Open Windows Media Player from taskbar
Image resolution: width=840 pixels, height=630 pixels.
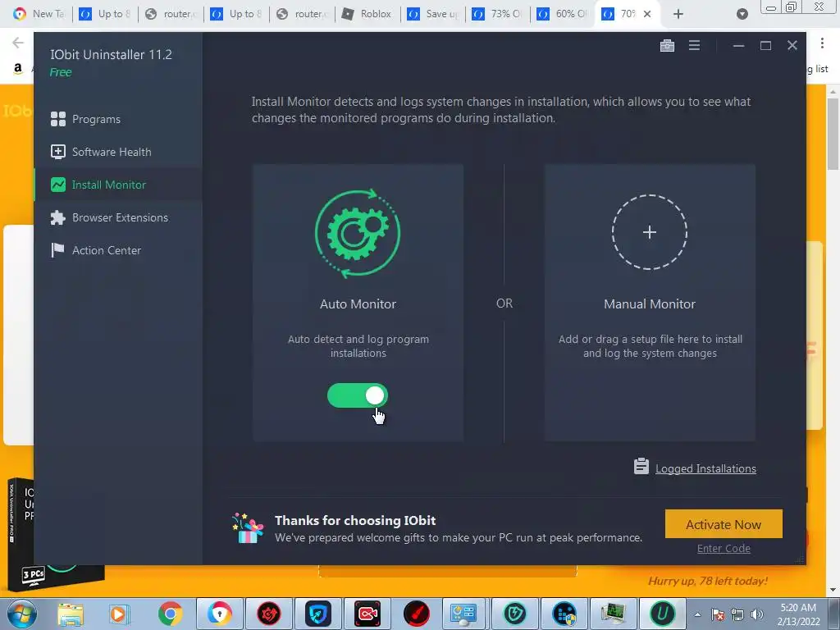pyautogui.click(x=119, y=614)
